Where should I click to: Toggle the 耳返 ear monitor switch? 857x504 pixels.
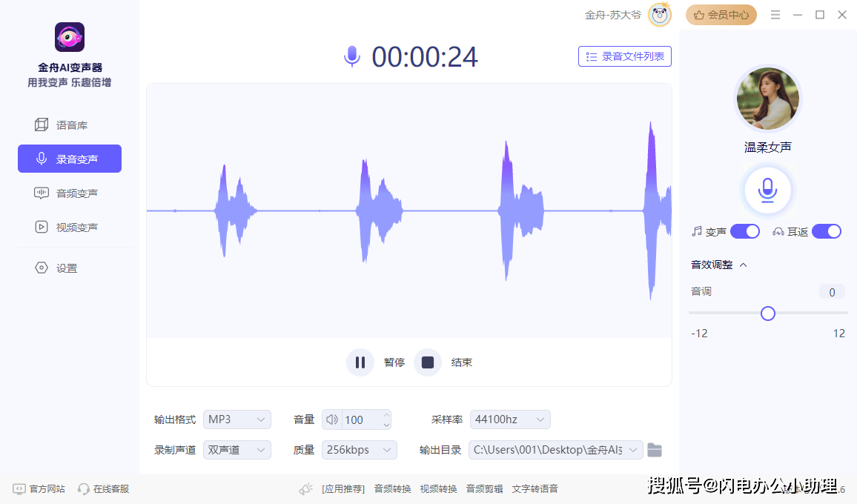tap(827, 231)
